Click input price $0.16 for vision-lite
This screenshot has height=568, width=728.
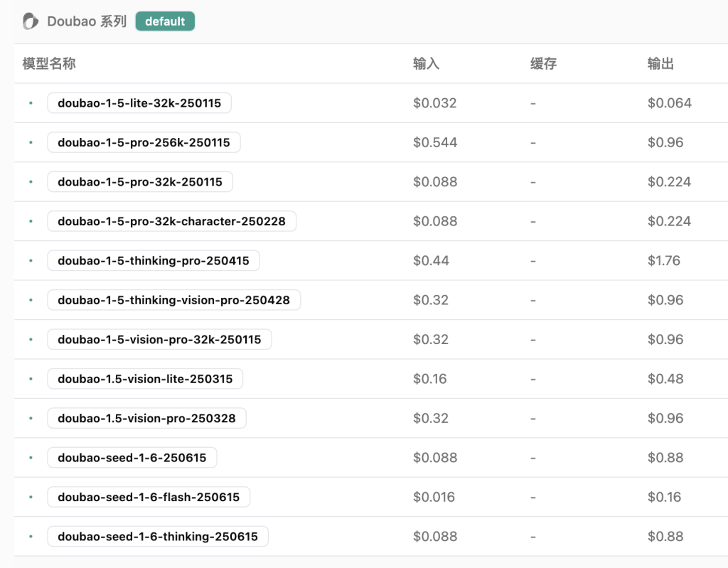coord(429,379)
